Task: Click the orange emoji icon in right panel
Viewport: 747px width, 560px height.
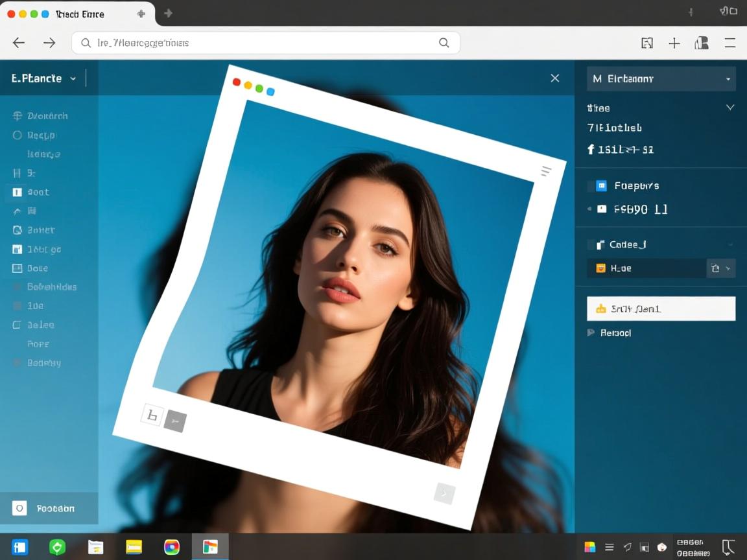Action: point(600,268)
